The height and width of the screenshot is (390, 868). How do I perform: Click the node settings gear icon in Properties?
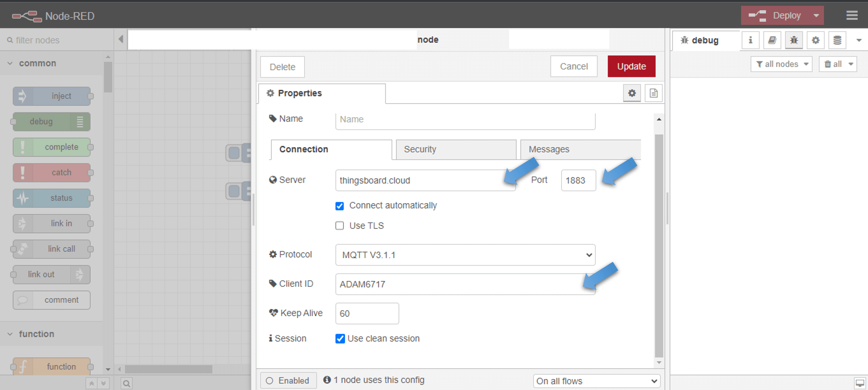[632, 93]
